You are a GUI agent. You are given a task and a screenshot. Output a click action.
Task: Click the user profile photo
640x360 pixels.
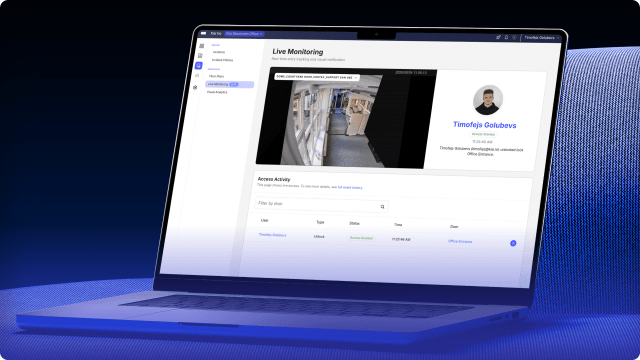488,100
